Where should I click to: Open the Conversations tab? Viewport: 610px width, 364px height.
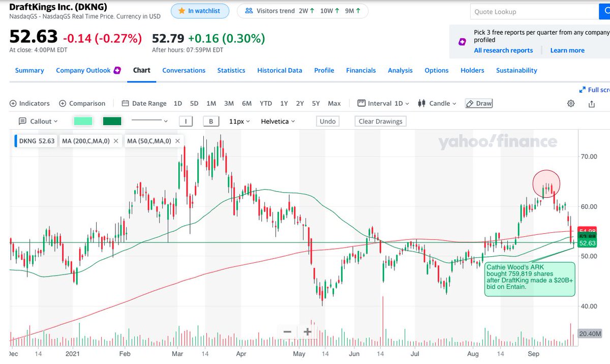pos(184,70)
